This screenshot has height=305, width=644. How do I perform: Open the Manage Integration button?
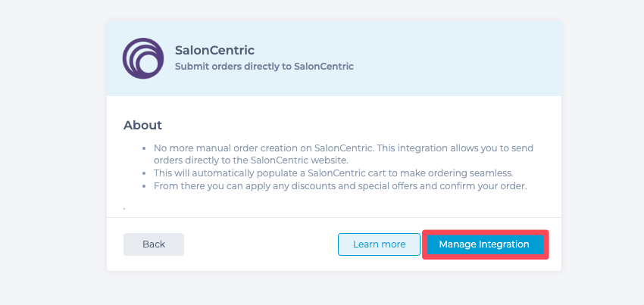(x=485, y=244)
